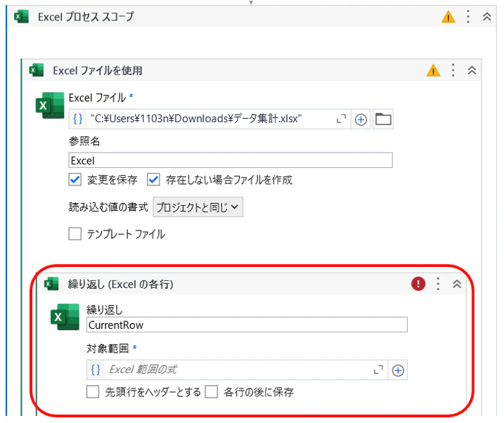Image resolution: width=504 pixels, height=423 pixels.
Task: Collapse the Excel プロセス スコープ activity
Action: click(486, 16)
